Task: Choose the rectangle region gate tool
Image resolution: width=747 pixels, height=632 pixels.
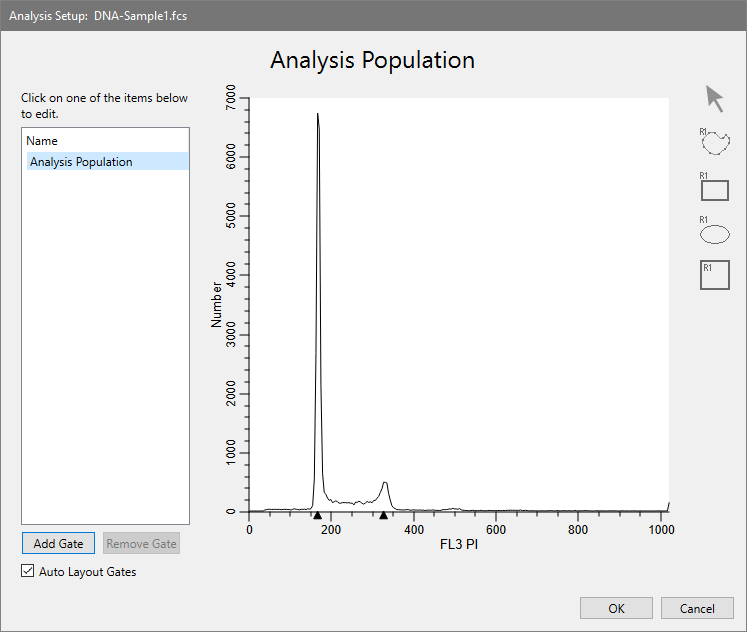Action: point(714,187)
